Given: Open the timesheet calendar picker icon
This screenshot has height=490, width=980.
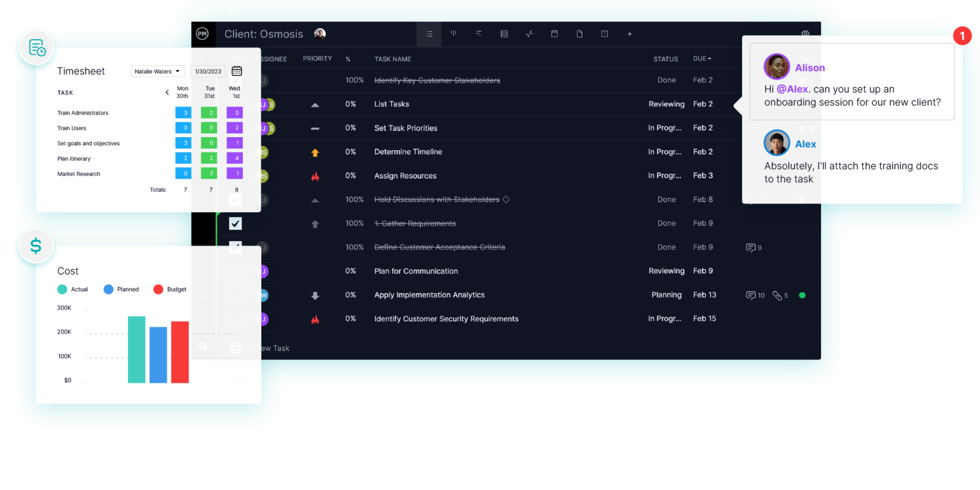Looking at the screenshot, I should [x=237, y=71].
